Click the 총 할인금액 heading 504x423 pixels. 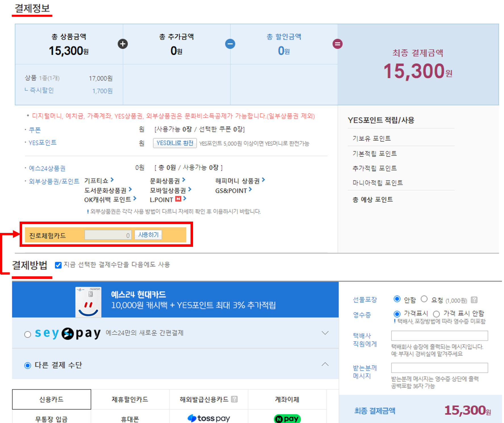pyautogui.click(x=284, y=37)
